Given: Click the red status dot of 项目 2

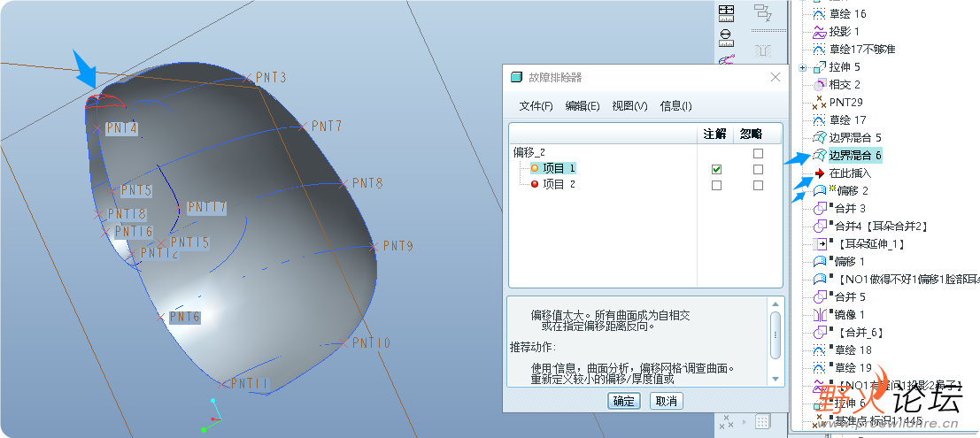Looking at the screenshot, I should click(x=535, y=184).
